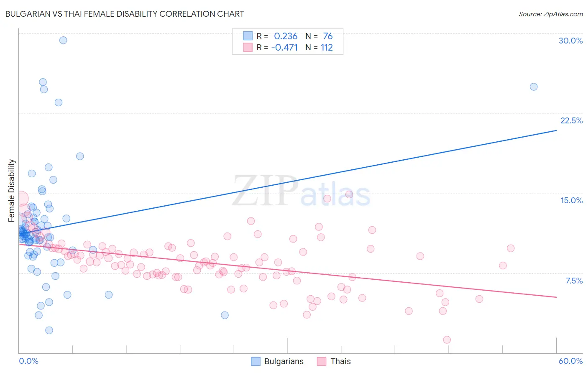This screenshot has width=588, height=373.
Task: Click the N = 112 correlation value
Action: point(319,47)
